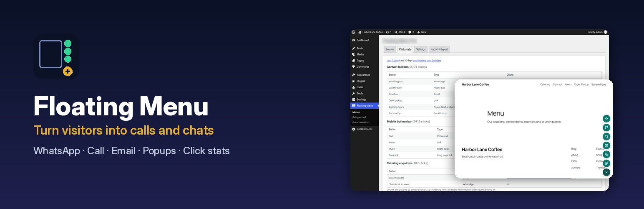The image size is (644, 209).
Task: Click the Floating Menu plugin logo icon
Action: 56,56
